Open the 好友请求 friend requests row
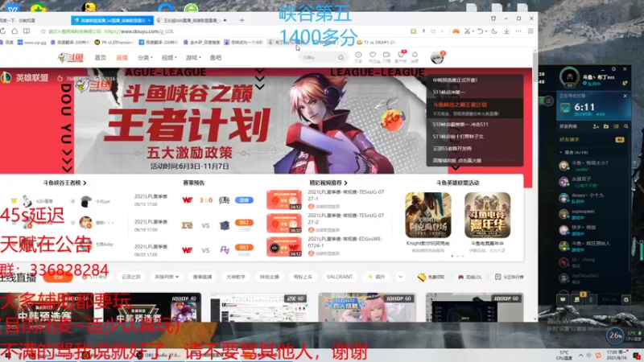644x362 pixels. (592, 140)
